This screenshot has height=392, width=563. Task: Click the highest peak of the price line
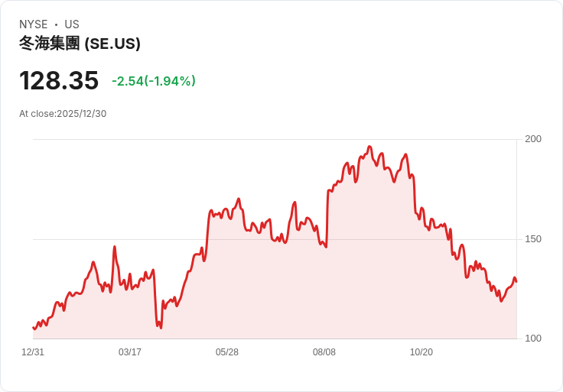pyautogui.click(x=369, y=147)
